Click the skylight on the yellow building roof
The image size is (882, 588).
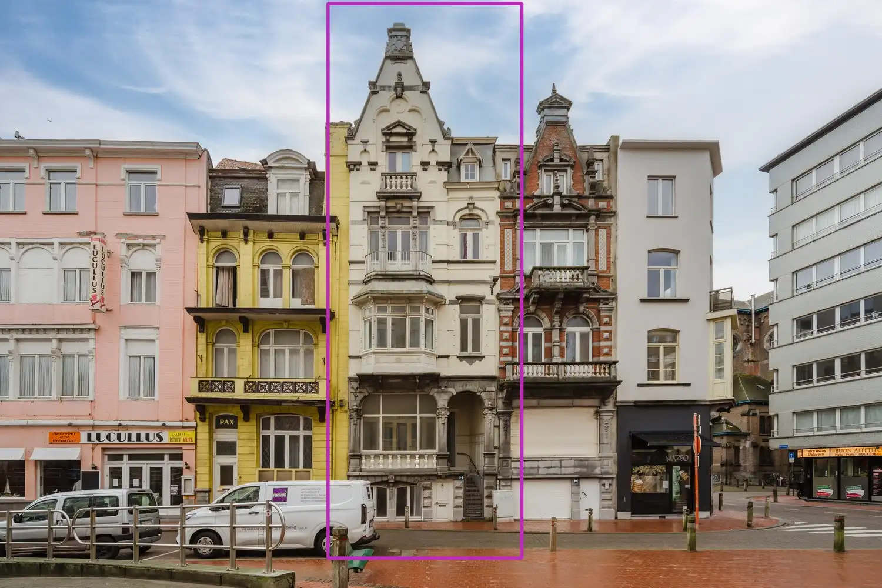tap(230, 196)
